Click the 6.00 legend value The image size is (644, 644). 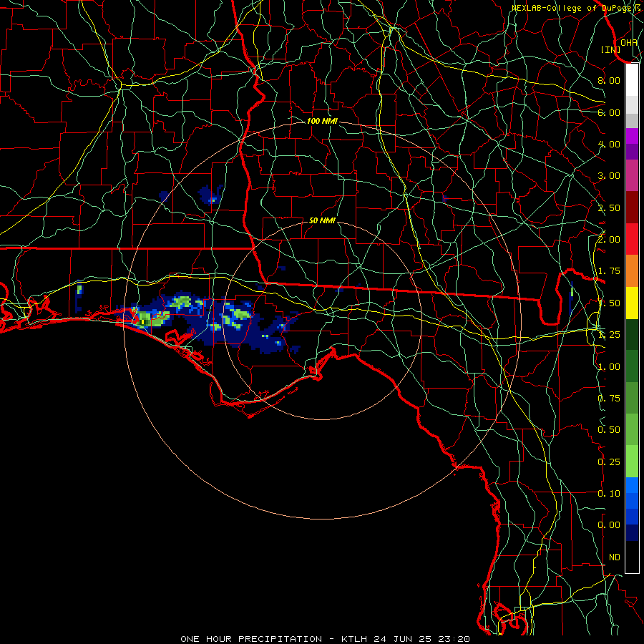click(609, 112)
